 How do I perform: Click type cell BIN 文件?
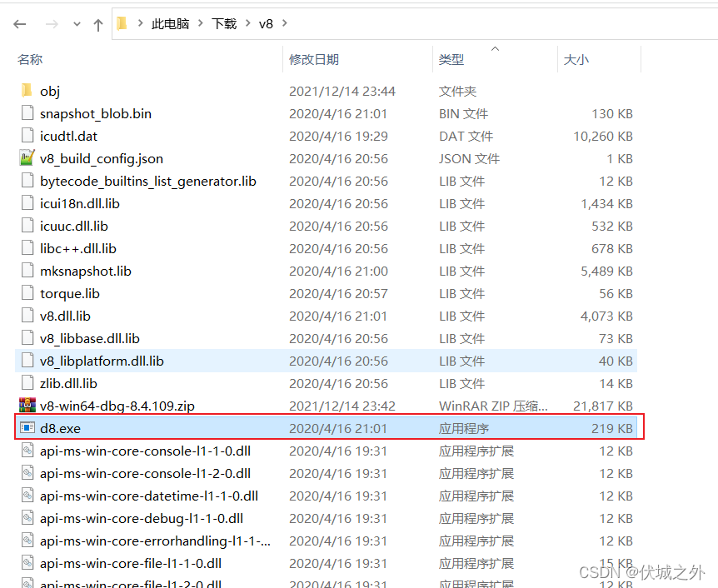tap(463, 113)
